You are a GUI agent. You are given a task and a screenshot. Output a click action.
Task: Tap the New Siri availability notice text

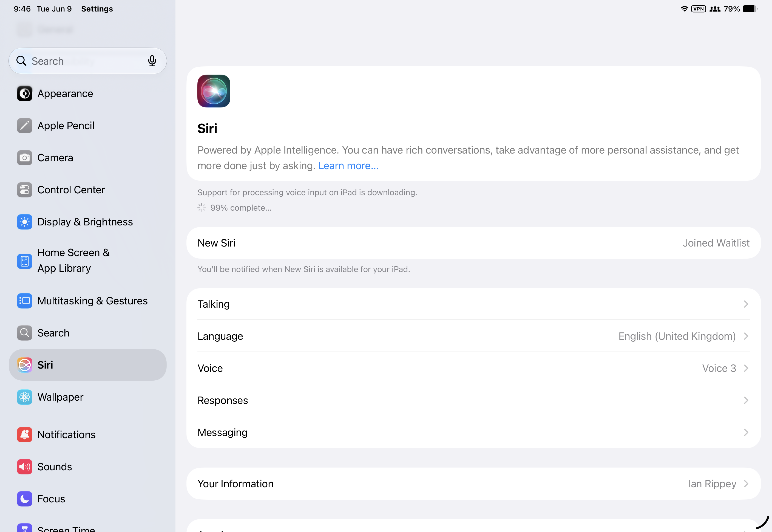[x=304, y=269]
